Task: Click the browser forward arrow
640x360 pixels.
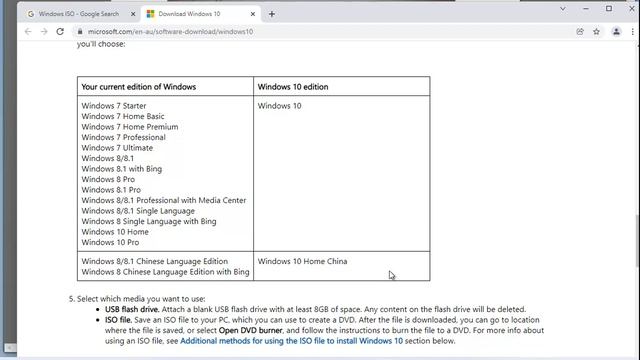Action: click(x=44, y=31)
